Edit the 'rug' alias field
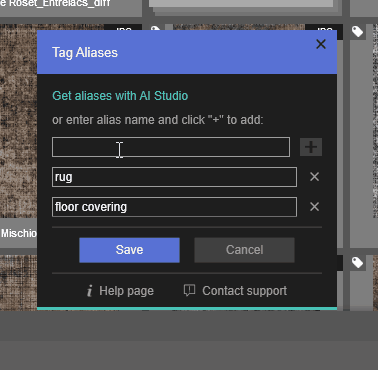 pyautogui.click(x=174, y=177)
